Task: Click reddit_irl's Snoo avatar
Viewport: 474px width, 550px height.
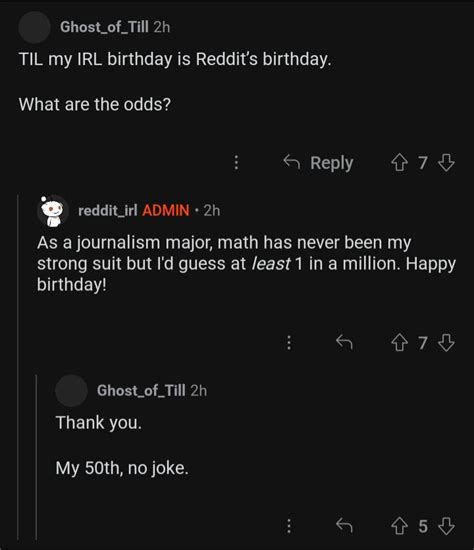Action: point(53,211)
